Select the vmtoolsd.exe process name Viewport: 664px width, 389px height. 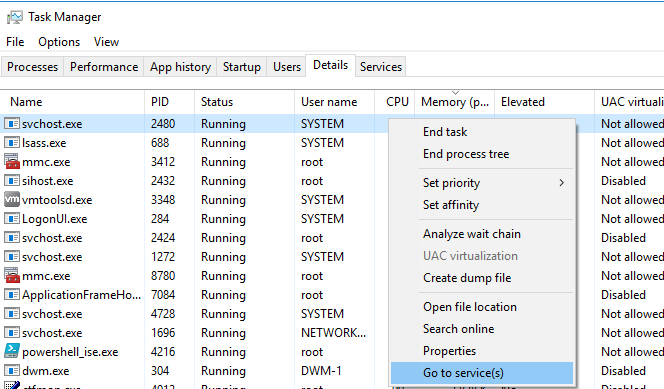(57, 200)
